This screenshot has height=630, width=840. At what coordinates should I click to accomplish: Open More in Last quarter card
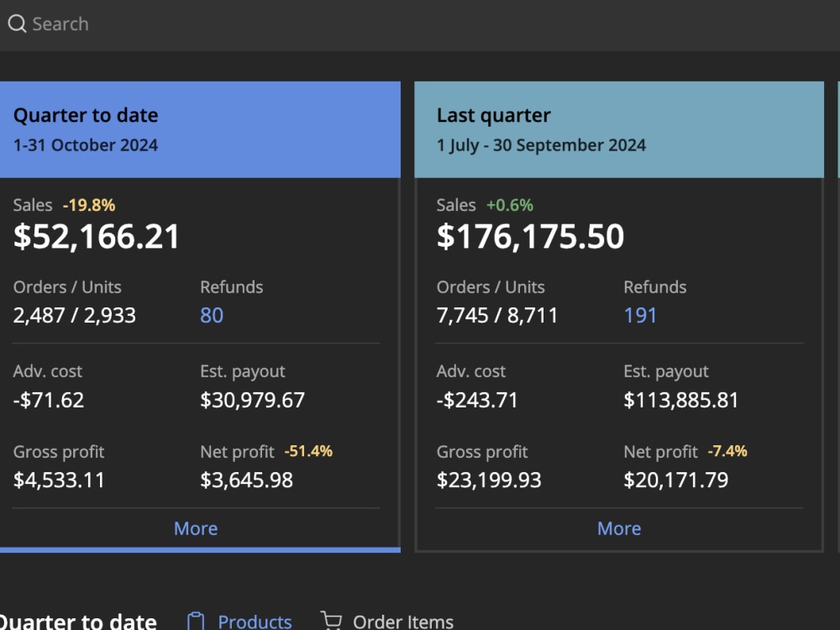coord(619,528)
